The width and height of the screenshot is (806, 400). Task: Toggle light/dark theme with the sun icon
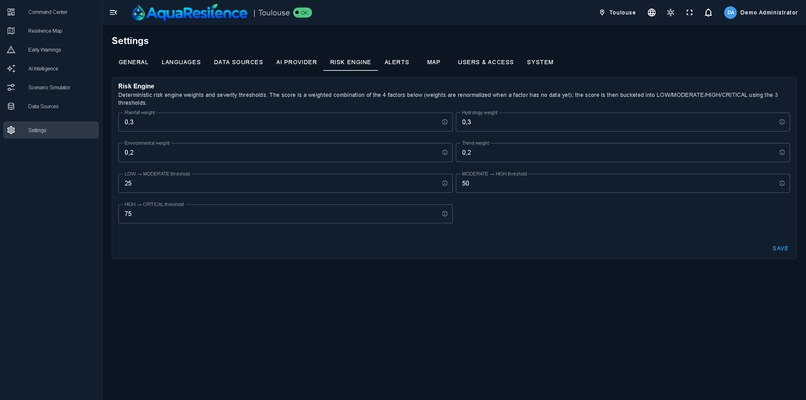point(670,12)
